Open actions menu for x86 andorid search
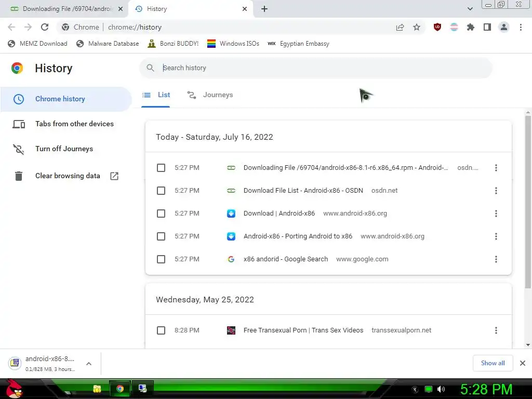This screenshot has height=399, width=532. tap(496, 259)
